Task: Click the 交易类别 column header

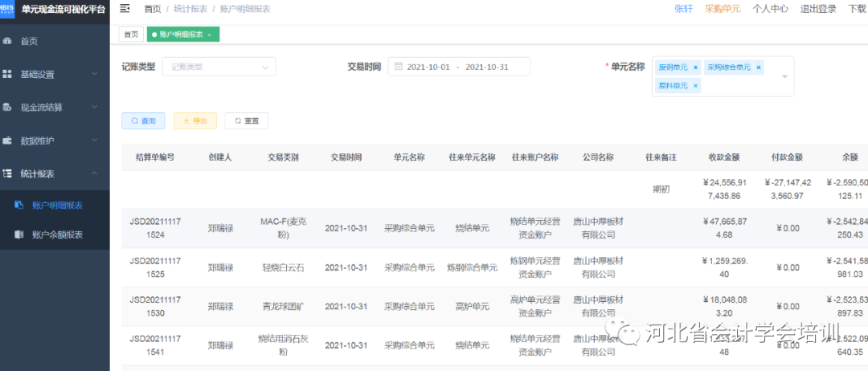Action: click(x=284, y=157)
